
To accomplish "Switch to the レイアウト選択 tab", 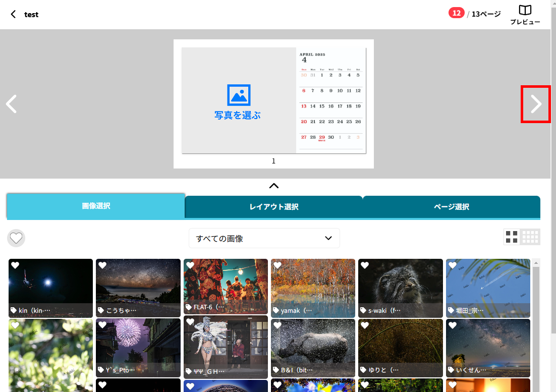I will click(x=273, y=207).
